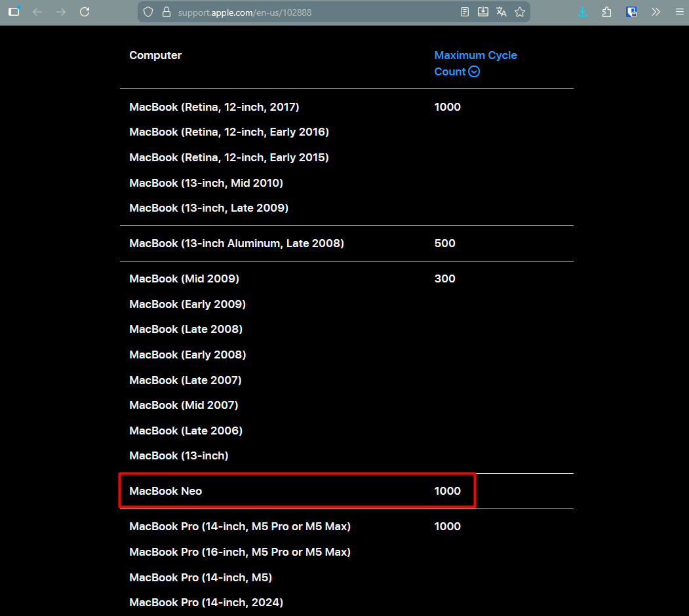The width and height of the screenshot is (689, 616).
Task: Open the browser extensions puzzle icon
Action: point(606,11)
